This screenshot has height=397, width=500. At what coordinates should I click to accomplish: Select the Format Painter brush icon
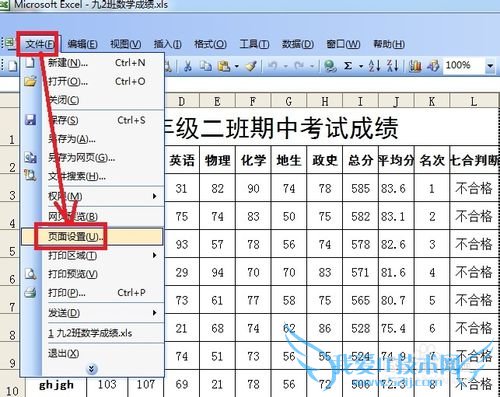pyautogui.click(x=251, y=66)
